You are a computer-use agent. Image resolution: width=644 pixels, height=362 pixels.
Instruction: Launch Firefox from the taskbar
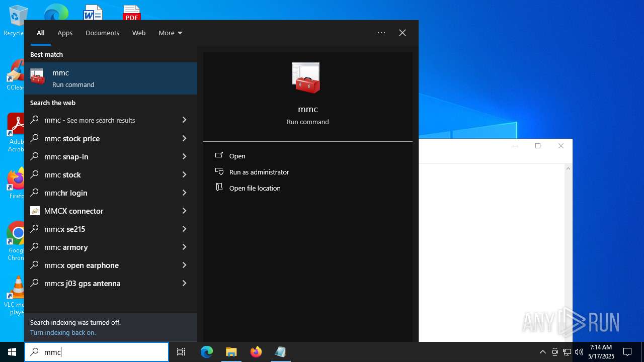pos(256,352)
